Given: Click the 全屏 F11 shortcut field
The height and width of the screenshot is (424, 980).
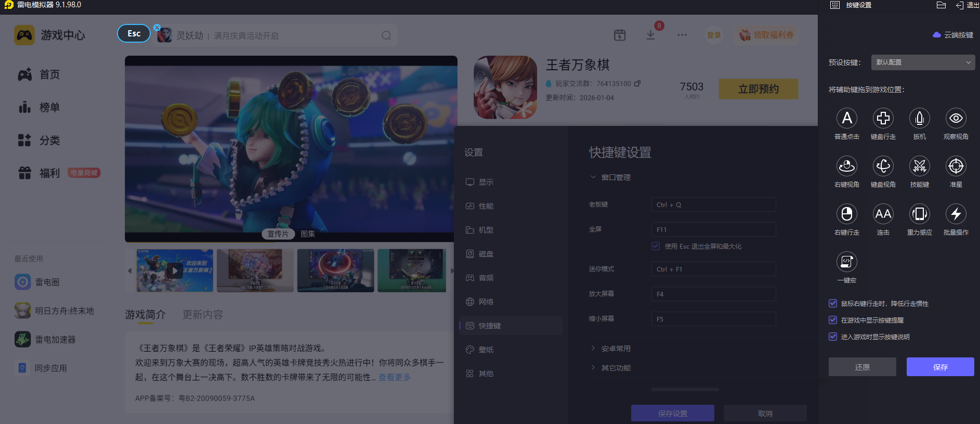Looking at the screenshot, I should coord(713,229).
